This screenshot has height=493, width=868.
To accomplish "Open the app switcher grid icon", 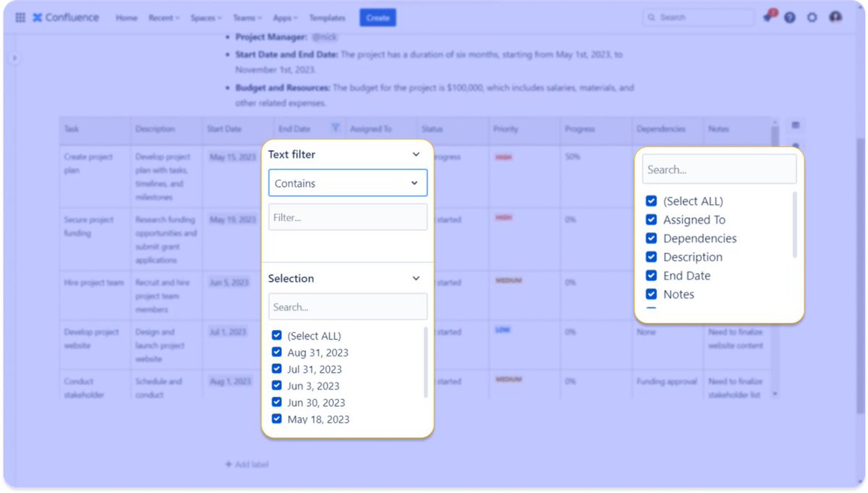I will pyautogui.click(x=20, y=17).
